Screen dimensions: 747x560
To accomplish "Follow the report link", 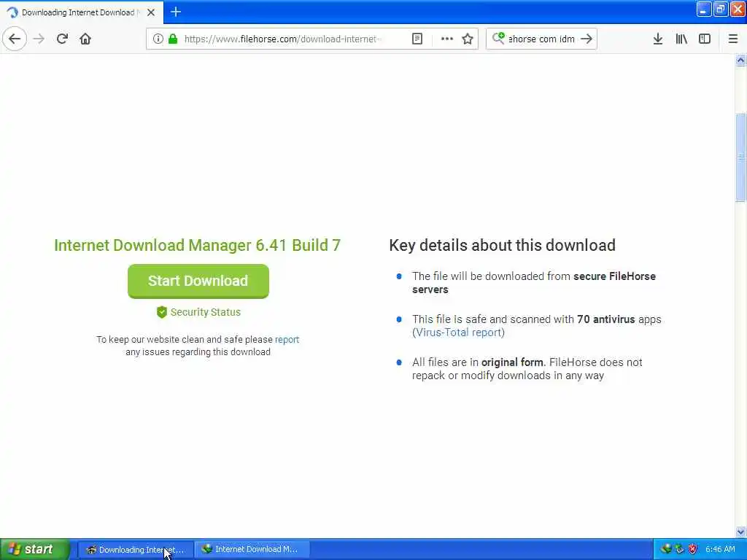I will point(287,340).
